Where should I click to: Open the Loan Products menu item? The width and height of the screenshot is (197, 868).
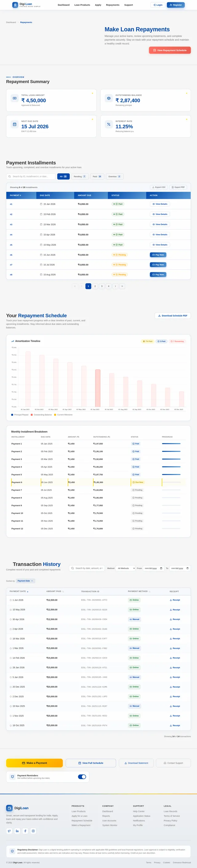[82, 5]
